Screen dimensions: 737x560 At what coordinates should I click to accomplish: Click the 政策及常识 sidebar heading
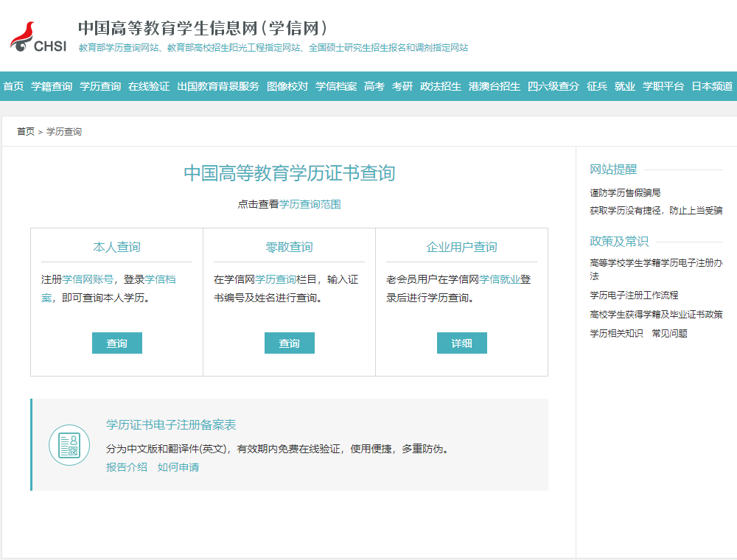point(619,242)
